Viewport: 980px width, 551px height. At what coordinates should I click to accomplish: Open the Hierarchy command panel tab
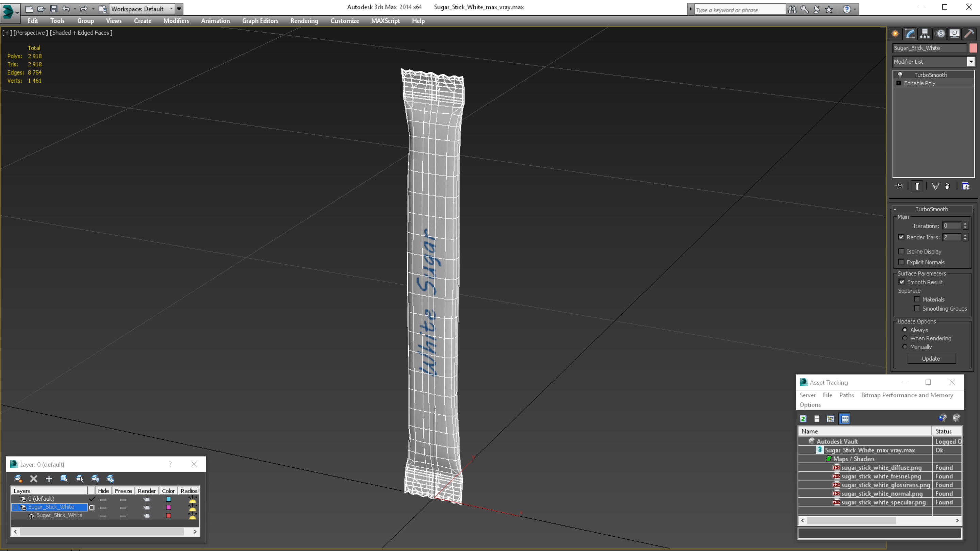tap(925, 34)
